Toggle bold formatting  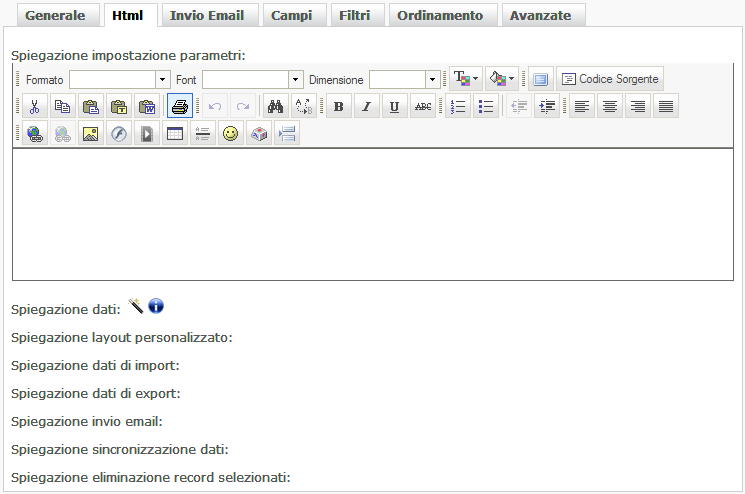[x=339, y=107]
